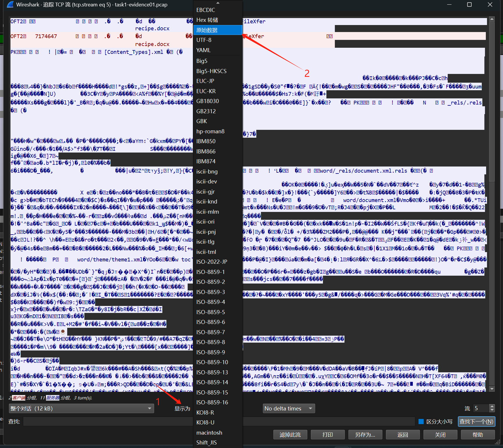Select KOI8-R encoding
Viewport: 503px width, 448px height.
[218, 412]
